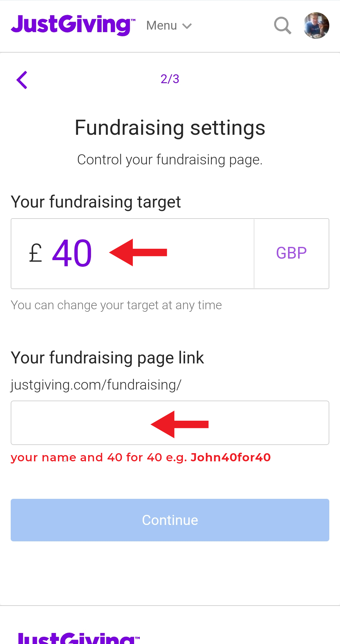Click the justgiving.com/fundraising/ URL prefix text
This screenshot has width=340, height=644.
click(96, 385)
